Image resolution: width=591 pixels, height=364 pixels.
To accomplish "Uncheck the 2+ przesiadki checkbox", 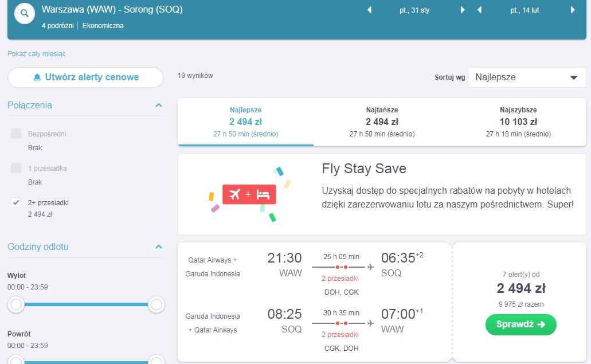I will pyautogui.click(x=16, y=202).
